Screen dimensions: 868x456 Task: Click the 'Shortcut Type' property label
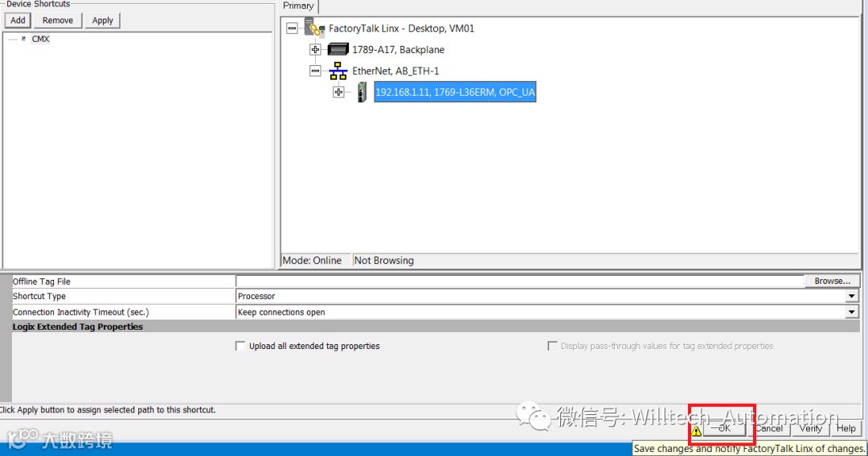tap(39, 297)
